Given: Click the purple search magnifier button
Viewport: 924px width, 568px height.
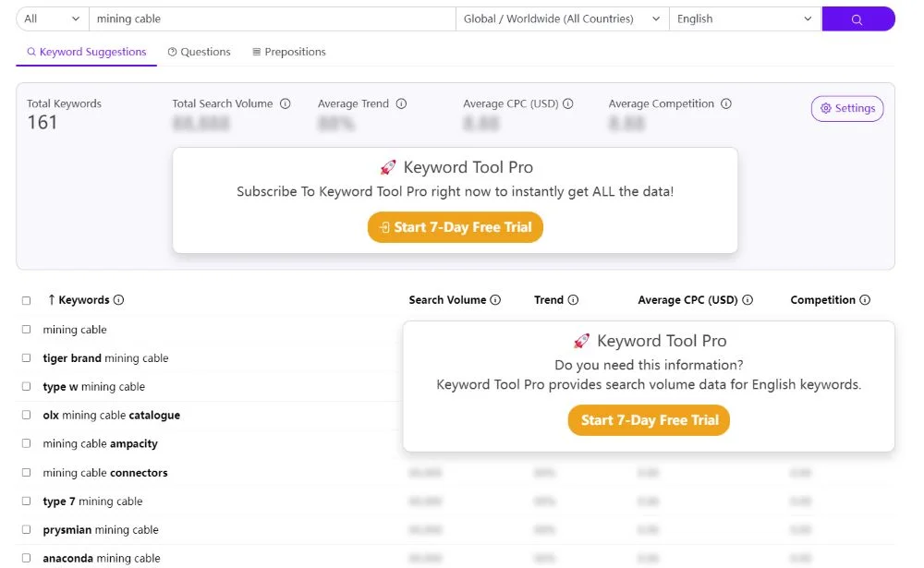Looking at the screenshot, I should tap(857, 19).
